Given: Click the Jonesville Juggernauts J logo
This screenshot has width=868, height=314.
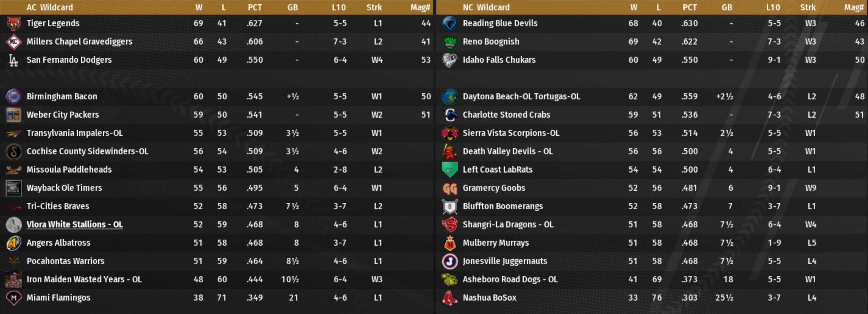Looking at the screenshot, I should click(x=450, y=261).
